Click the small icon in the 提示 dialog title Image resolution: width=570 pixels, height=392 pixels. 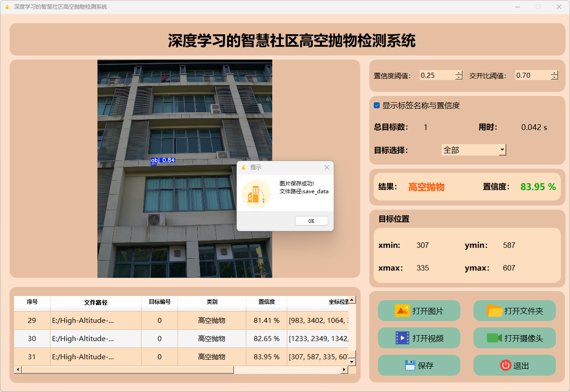pos(244,167)
